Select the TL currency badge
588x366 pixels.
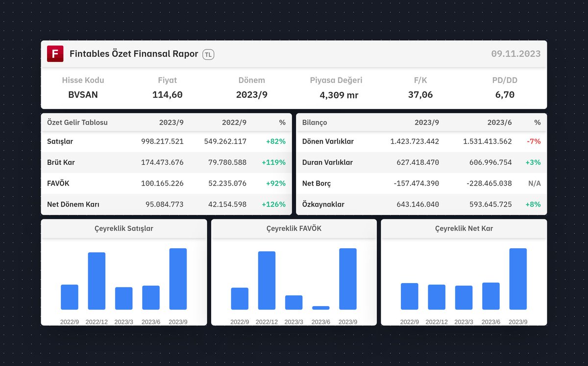pyautogui.click(x=208, y=54)
